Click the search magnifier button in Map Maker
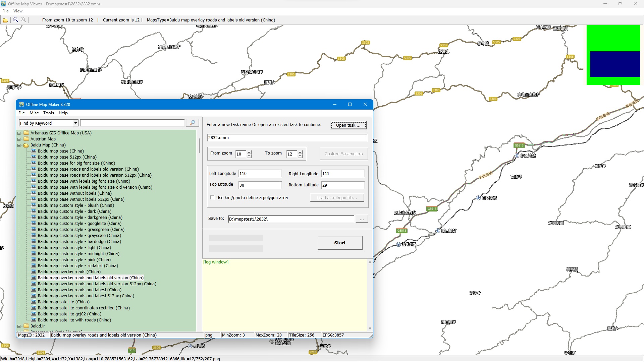Screen dimensions: 644x362 193,123
